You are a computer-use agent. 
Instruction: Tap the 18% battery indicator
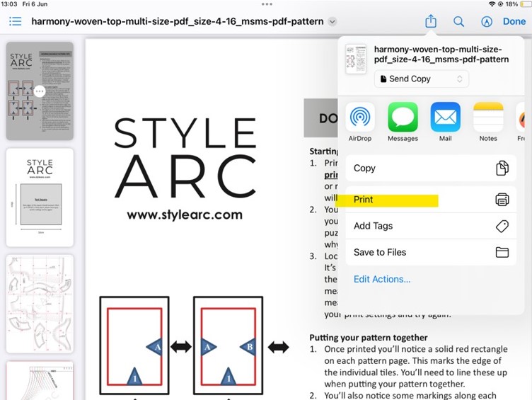click(x=518, y=4)
